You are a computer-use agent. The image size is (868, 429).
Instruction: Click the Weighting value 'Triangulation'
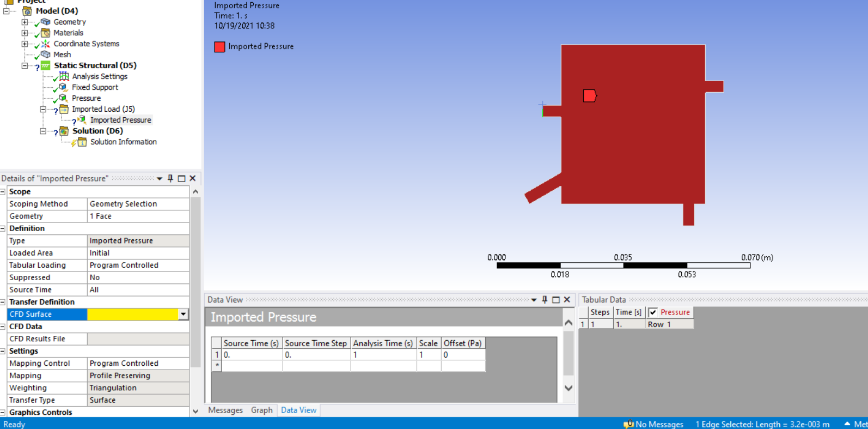(138, 388)
